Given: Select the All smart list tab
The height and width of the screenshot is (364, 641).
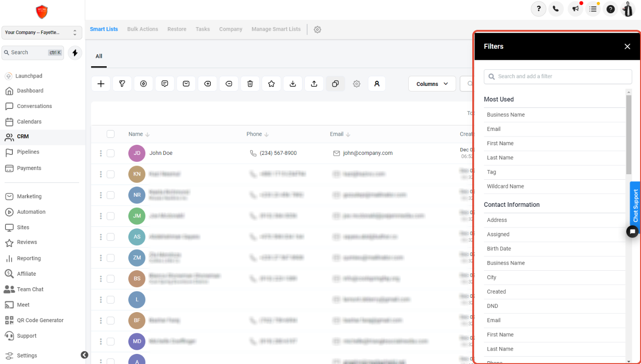Looking at the screenshot, I should point(99,56).
